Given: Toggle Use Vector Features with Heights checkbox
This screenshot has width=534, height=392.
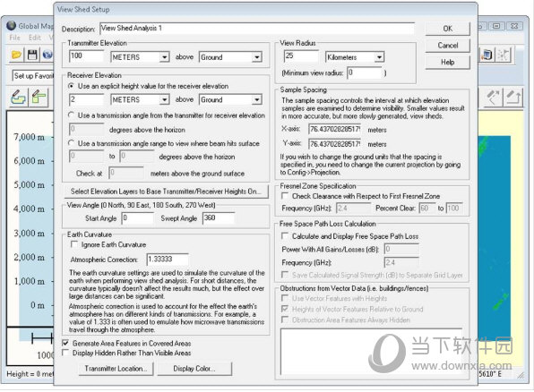Looking at the screenshot, I should [285, 298].
